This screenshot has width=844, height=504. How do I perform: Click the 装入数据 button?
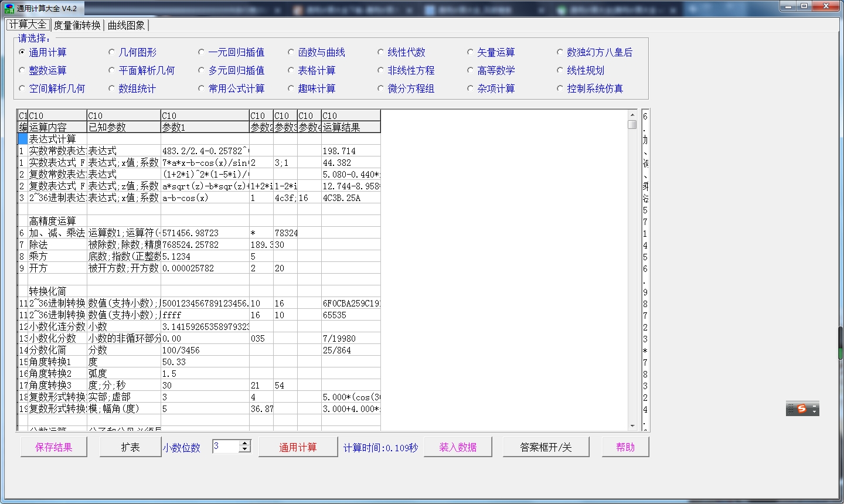tap(458, 447)
